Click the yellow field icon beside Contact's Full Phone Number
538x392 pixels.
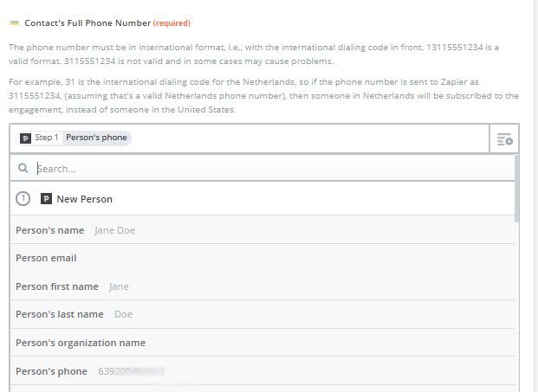[14, 23]
